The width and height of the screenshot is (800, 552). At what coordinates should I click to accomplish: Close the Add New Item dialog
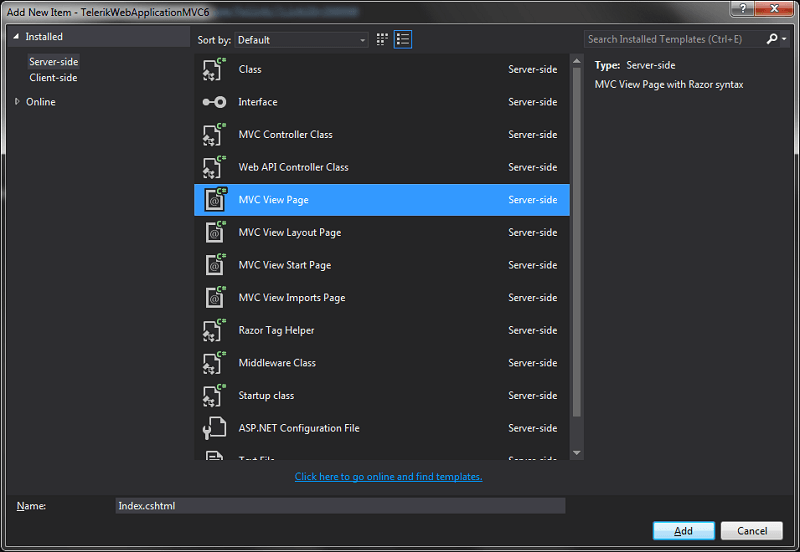click(x=774, y=8)
